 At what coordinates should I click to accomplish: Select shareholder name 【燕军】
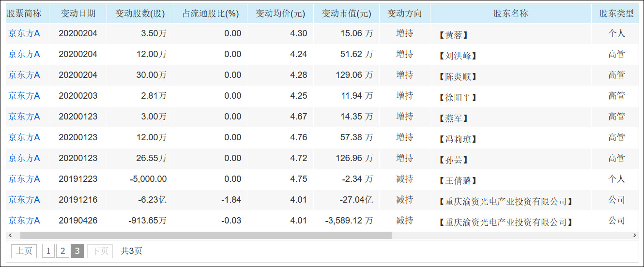pos(453,118)
